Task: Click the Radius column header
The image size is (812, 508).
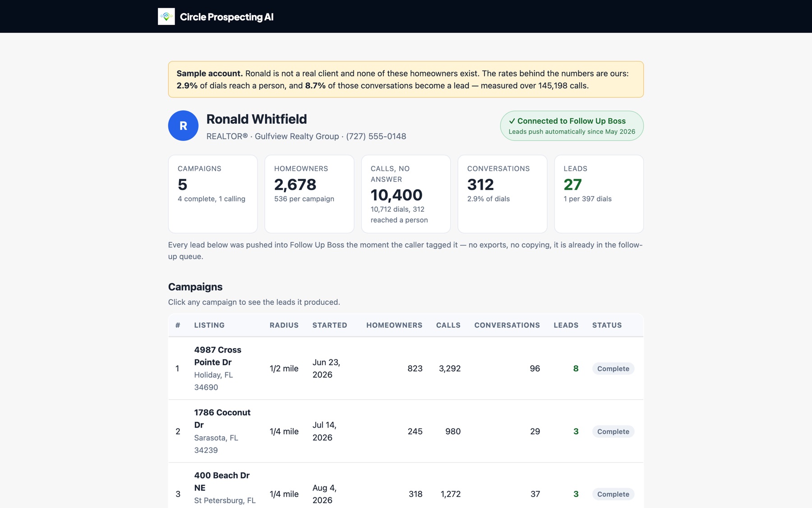Action: [284, 325]
